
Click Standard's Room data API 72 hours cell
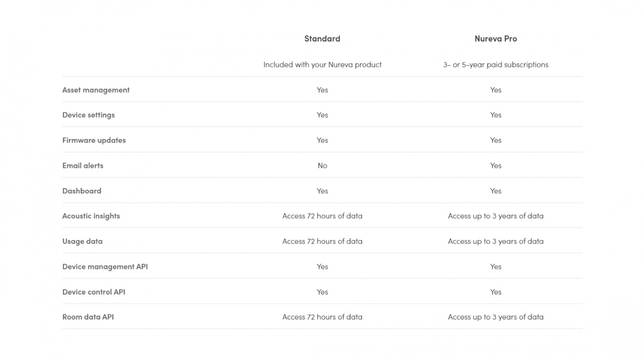[x=322, y=317]
